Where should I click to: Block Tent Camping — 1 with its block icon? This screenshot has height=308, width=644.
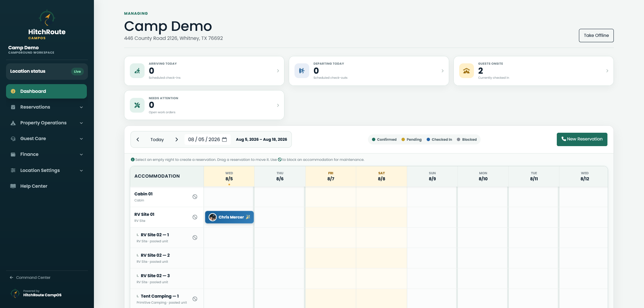click(195, 299)
